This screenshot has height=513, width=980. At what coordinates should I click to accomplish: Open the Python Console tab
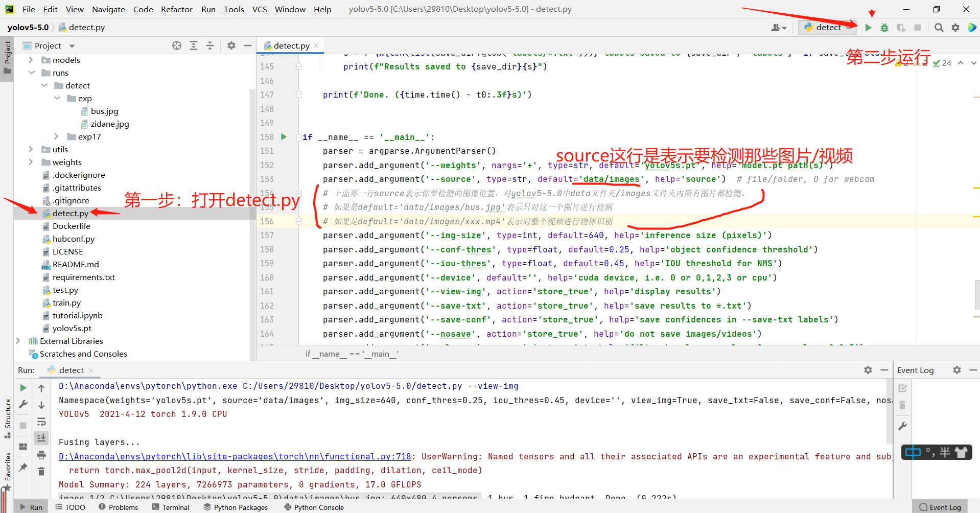pyautogui.click(x=314, y=507)
